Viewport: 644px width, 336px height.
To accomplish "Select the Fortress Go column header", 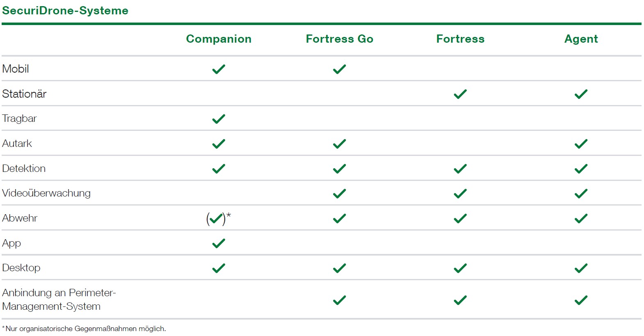I will click(x=340, y=39).
